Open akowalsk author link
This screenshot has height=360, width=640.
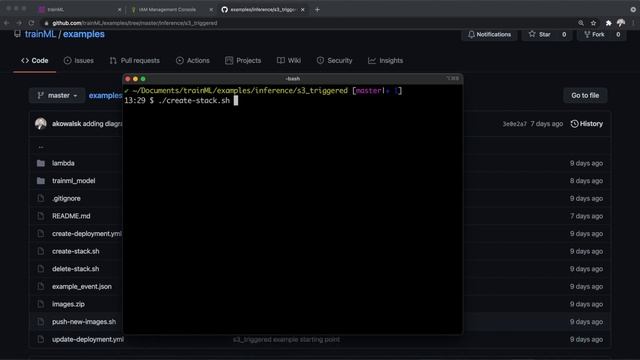click(67, 124)
